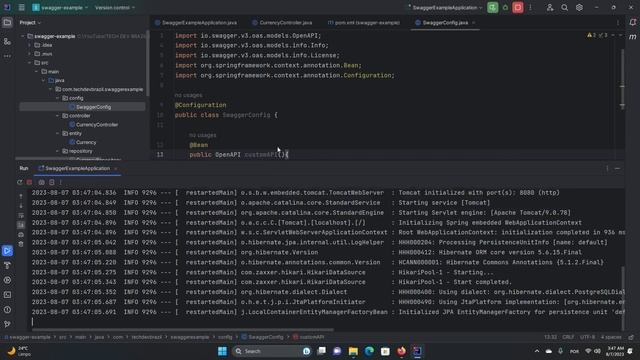Image resolution: width=640 pixels, height=360 pixels.
Task: Open File Explorer from taskbar
Action: (x=353, y=351)
